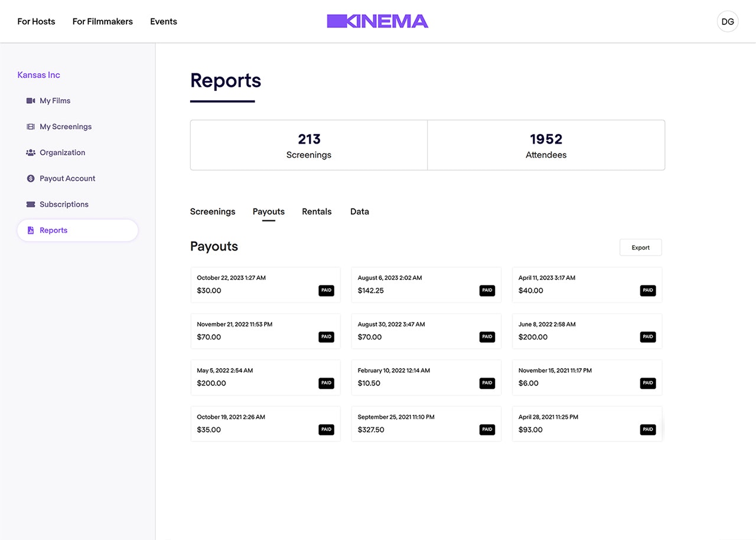Open the September 25, 2021 payout card
The height and width of the screenshot is (540, 756).
(x=426, y=424)
